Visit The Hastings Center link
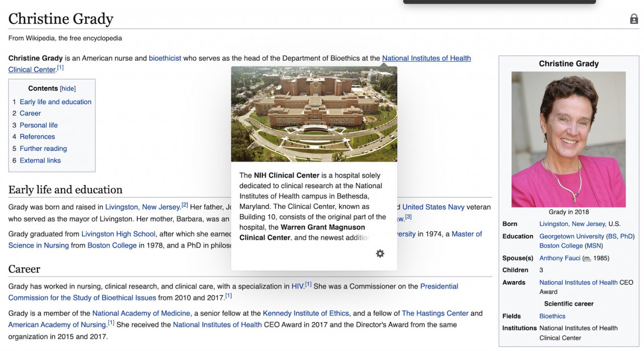 (435, 313)
